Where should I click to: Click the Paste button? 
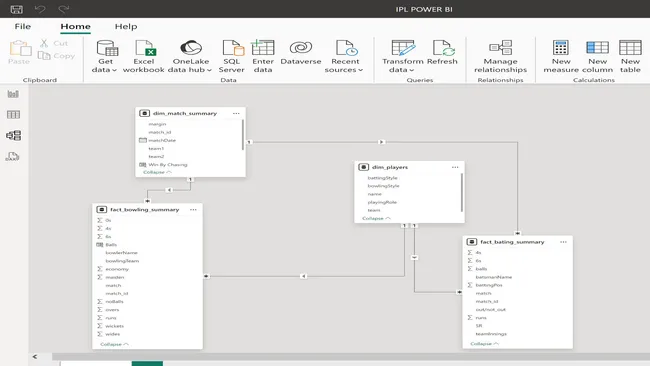19,52
